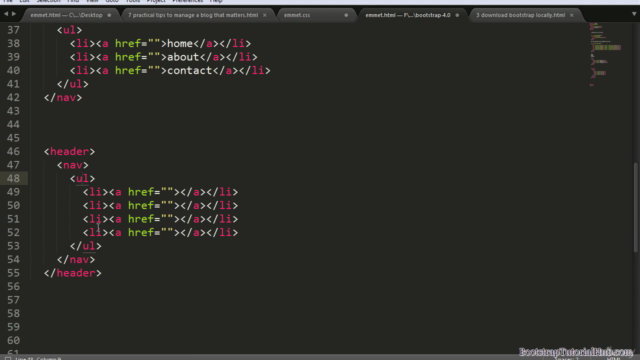This screenshot has width=640, height=360.
Task: Click unsaved dot on emmet.css tab
Action: coord(346,15)
